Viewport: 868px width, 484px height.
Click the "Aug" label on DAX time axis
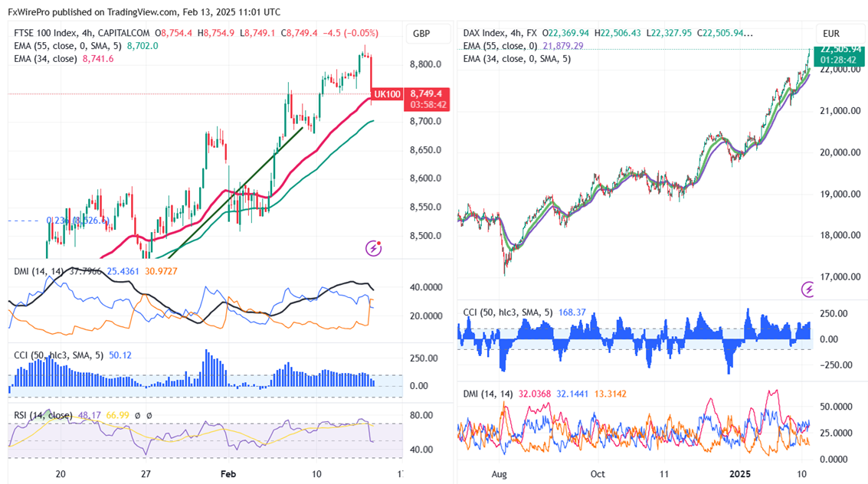(498, 474)
